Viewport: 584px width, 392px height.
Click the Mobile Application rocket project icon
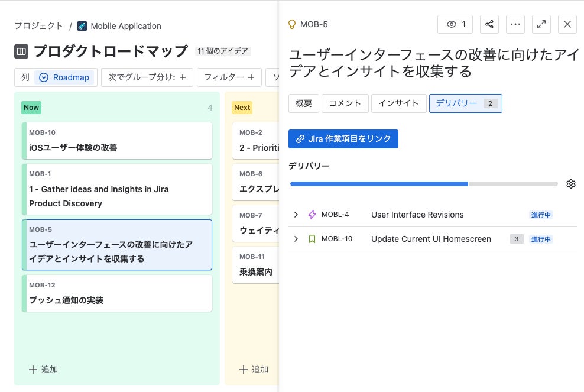[82, 26]
